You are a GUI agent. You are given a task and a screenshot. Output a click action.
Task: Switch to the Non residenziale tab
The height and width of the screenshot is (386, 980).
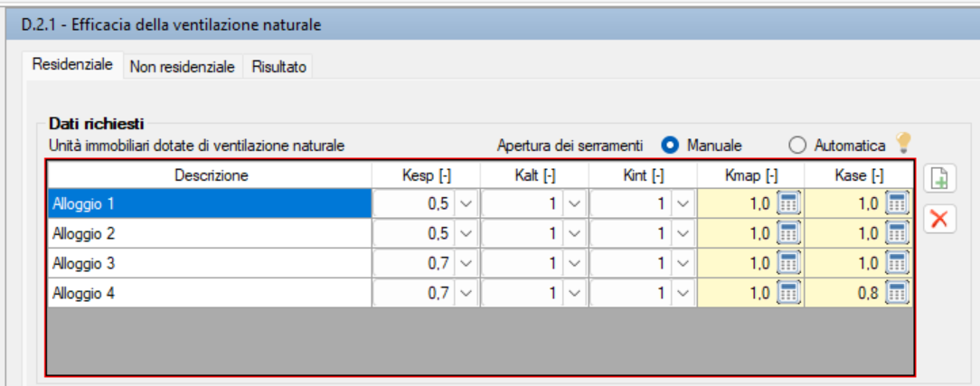[x=183, y=67]
